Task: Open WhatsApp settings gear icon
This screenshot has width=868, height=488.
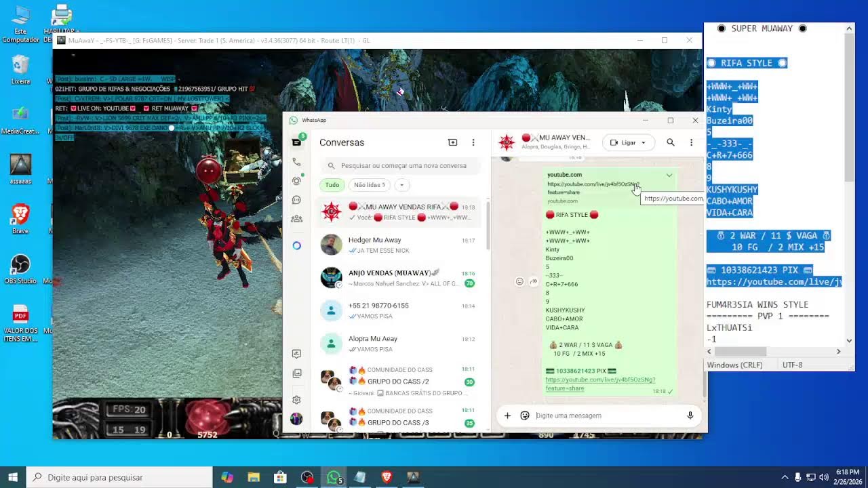Action: [296, 400]
